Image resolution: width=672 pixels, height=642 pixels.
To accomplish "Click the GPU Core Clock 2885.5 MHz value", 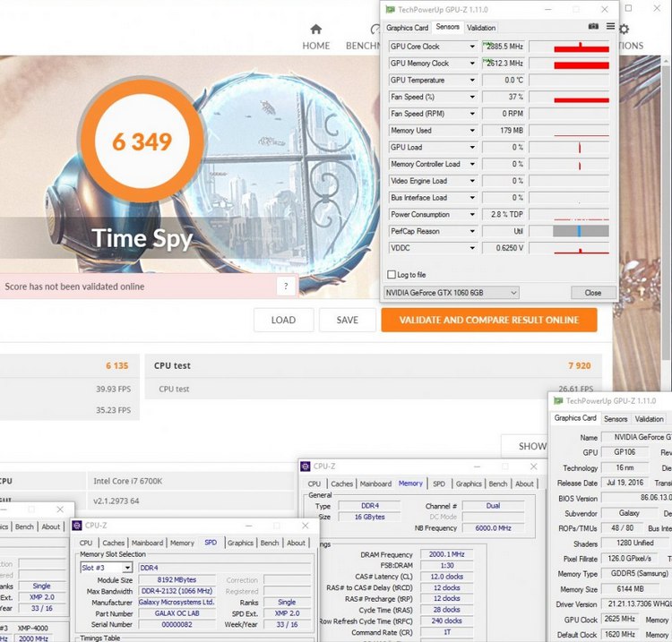I will [504, 47].
